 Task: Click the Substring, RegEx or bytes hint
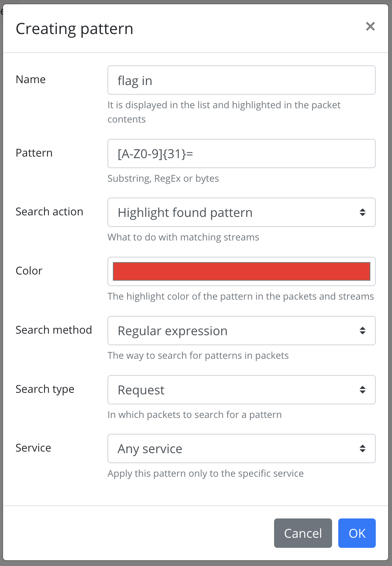tap(163, 178)
